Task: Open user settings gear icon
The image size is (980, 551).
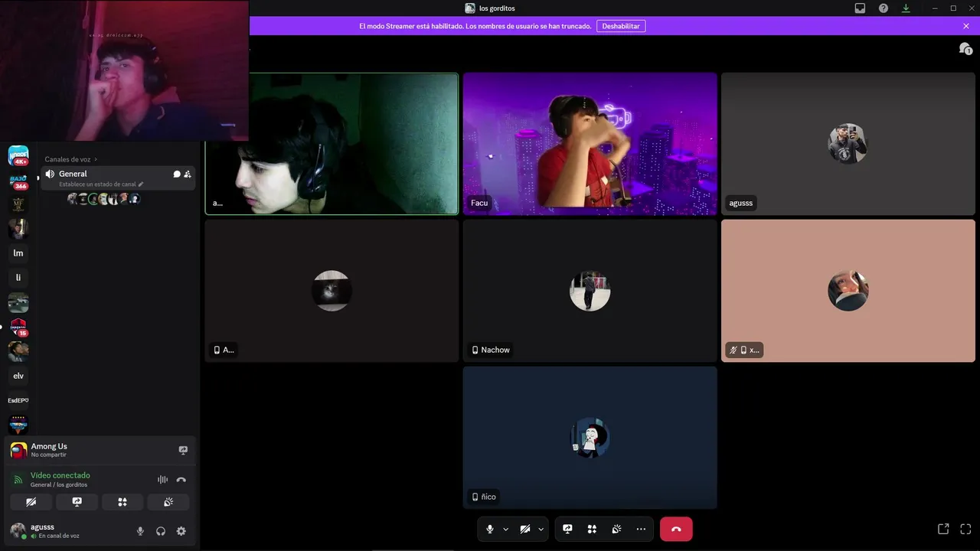Action: [x=181, y=531]
